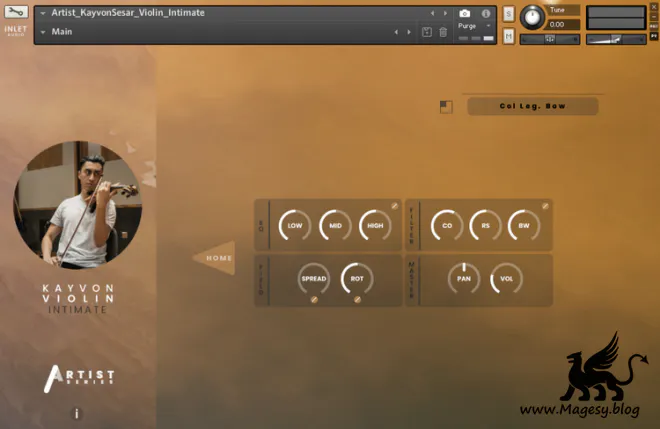Click the Tune knob in header
Viewport: 660px width, 429px height.
(x=532, y=18)
